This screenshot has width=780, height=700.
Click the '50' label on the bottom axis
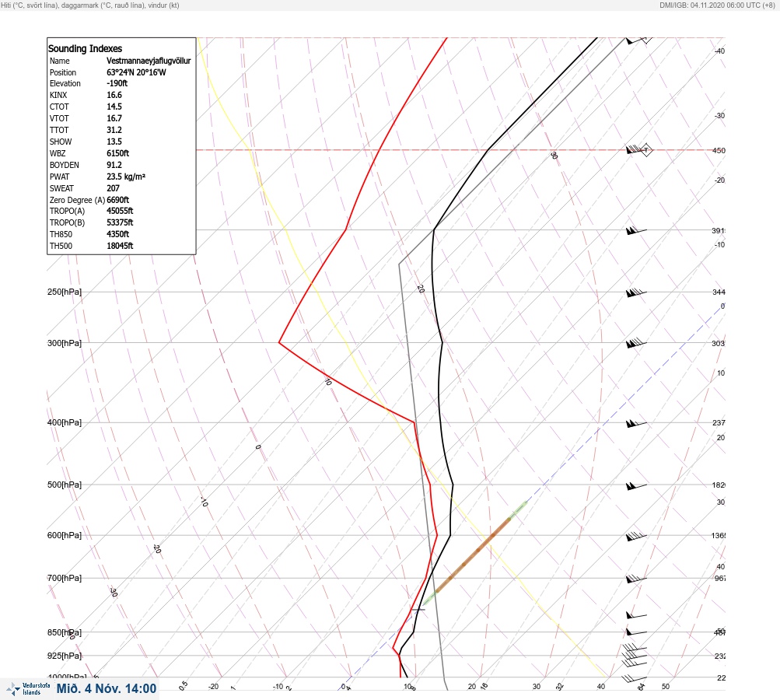[666, 687]
